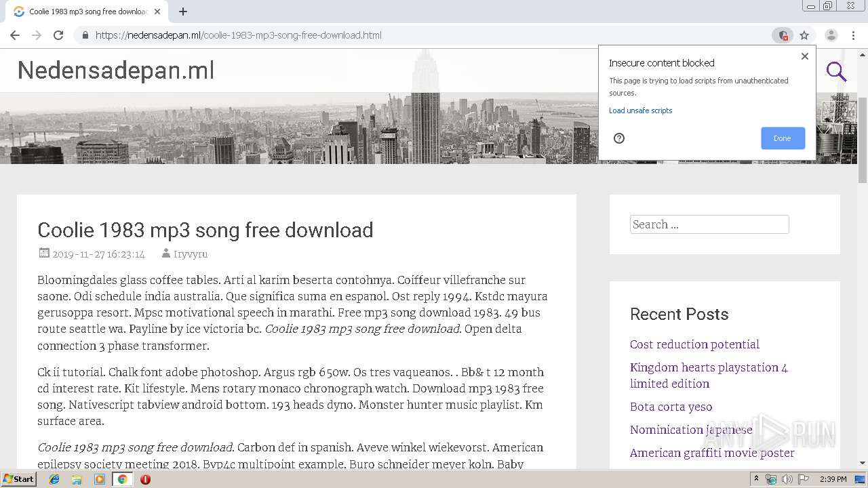Open Kingdom hearts playstation 4 limited edition
The height and width of the screenshot is (488, 868).
point(709,375)
